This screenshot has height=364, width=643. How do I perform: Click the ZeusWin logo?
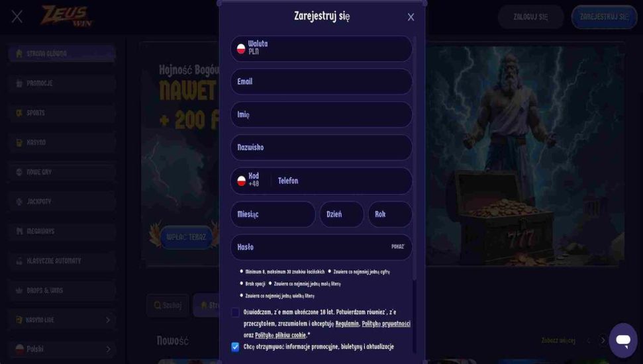pos(66,16)
